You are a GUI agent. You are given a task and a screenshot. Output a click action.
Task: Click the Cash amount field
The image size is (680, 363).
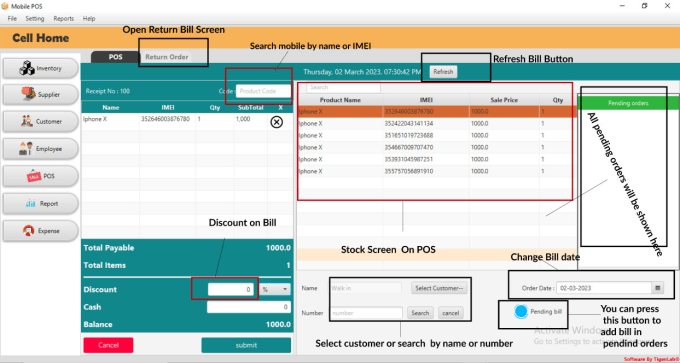coord(249,307)
